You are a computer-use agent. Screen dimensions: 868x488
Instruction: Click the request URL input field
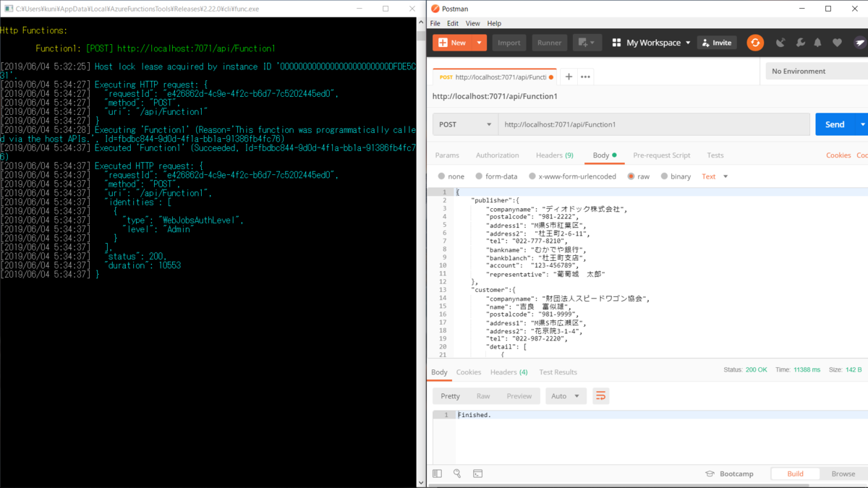654,124
